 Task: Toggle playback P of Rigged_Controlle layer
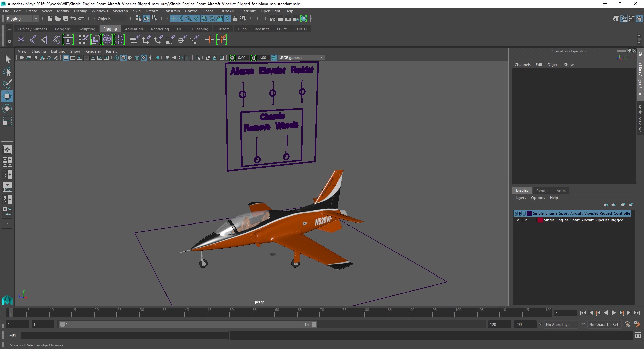click(520, 213)
